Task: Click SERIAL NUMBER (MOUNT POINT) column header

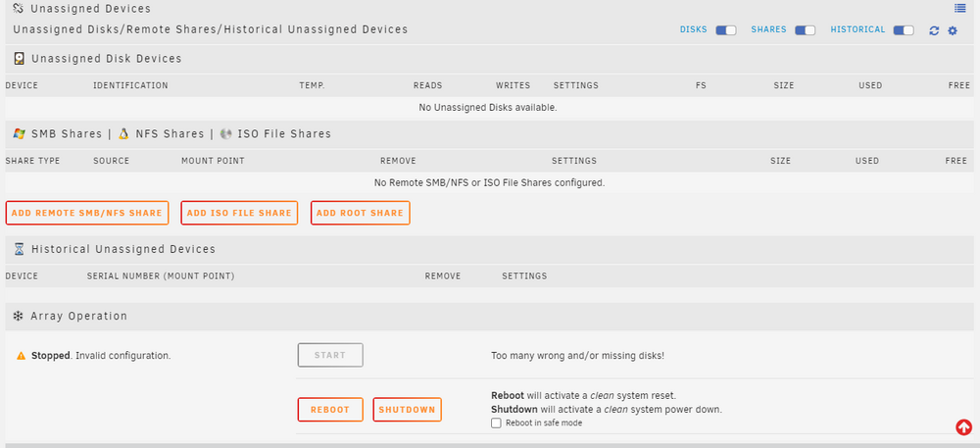Action: click(x=161, y=276)
